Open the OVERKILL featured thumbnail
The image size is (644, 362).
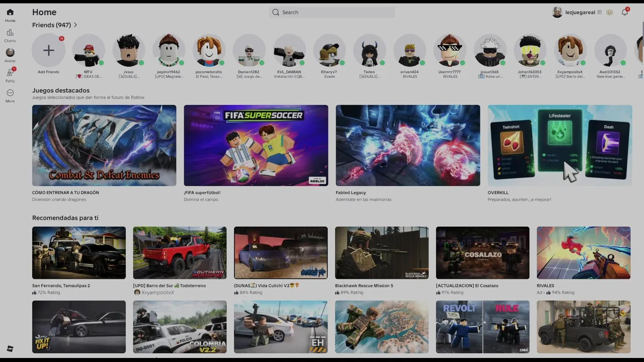click(x=560, y=145)
